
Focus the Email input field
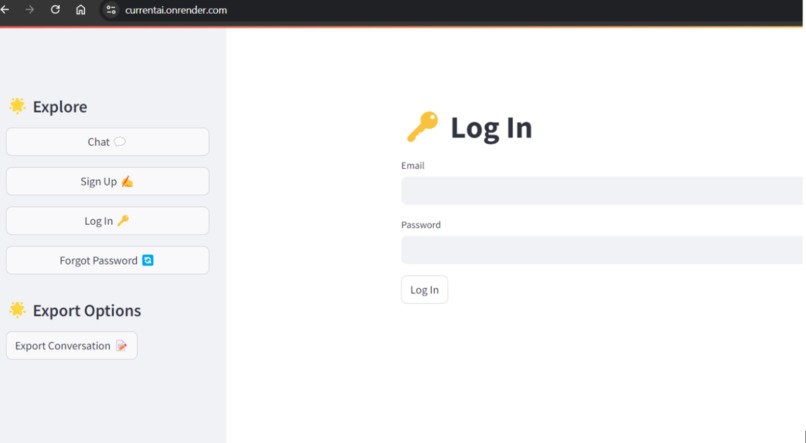pyautogui.click(x=602, y=191)
